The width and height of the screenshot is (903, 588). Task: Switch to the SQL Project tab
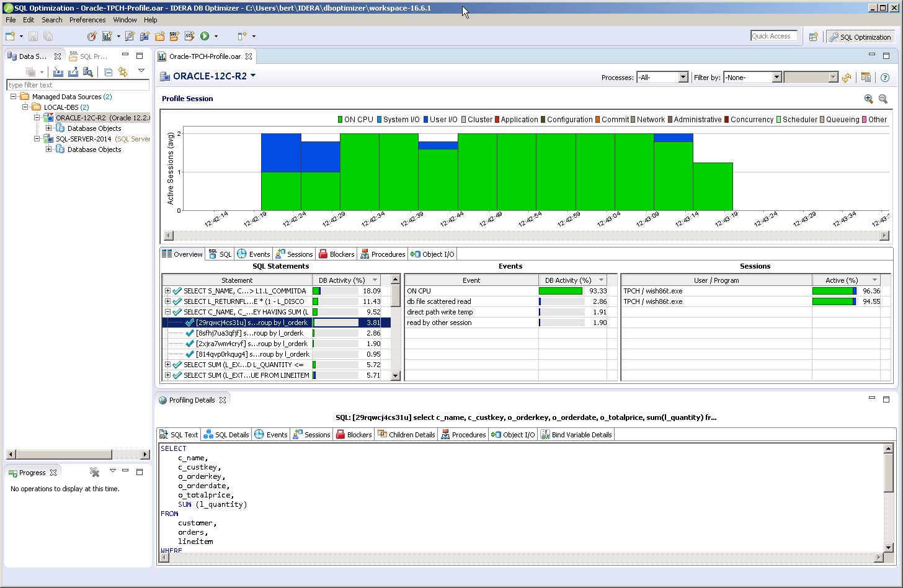pyautogui.click(x=88, y=56)
